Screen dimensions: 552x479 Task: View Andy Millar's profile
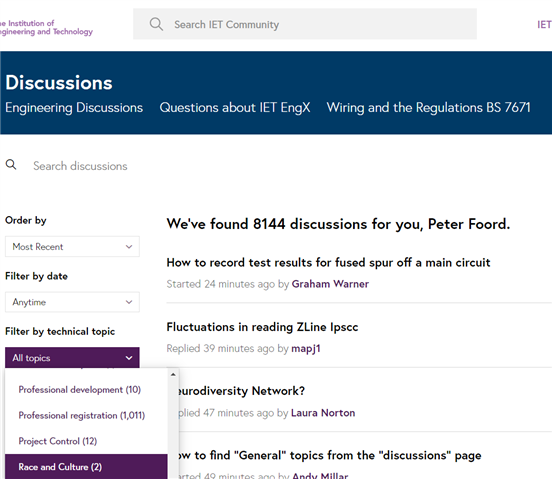320,475
